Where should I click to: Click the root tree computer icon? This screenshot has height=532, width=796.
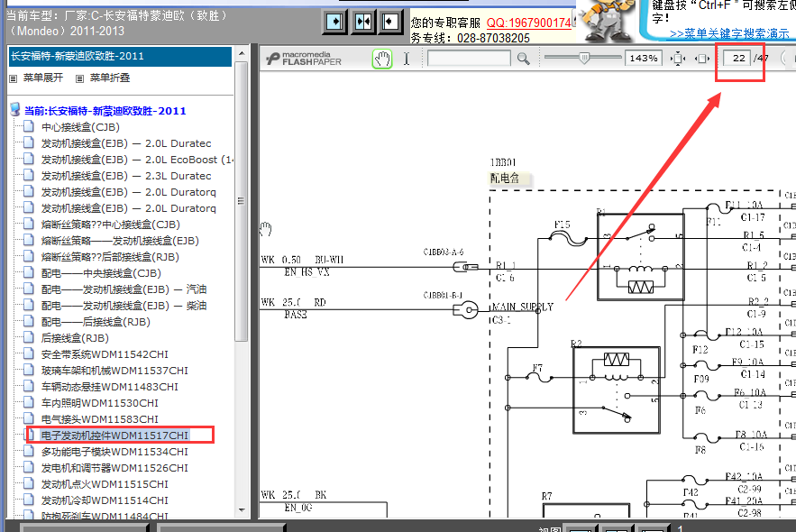[15, 110]
